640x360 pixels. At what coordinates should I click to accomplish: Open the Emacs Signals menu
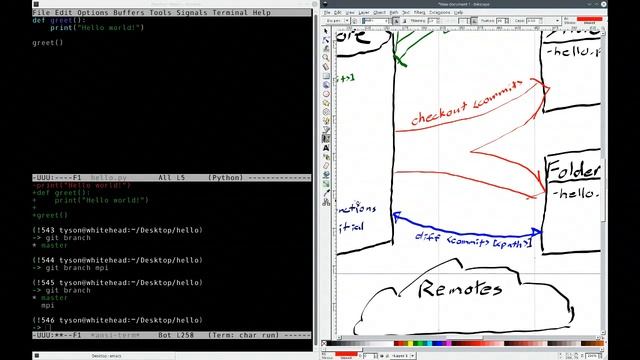click(x=192, y=13)
